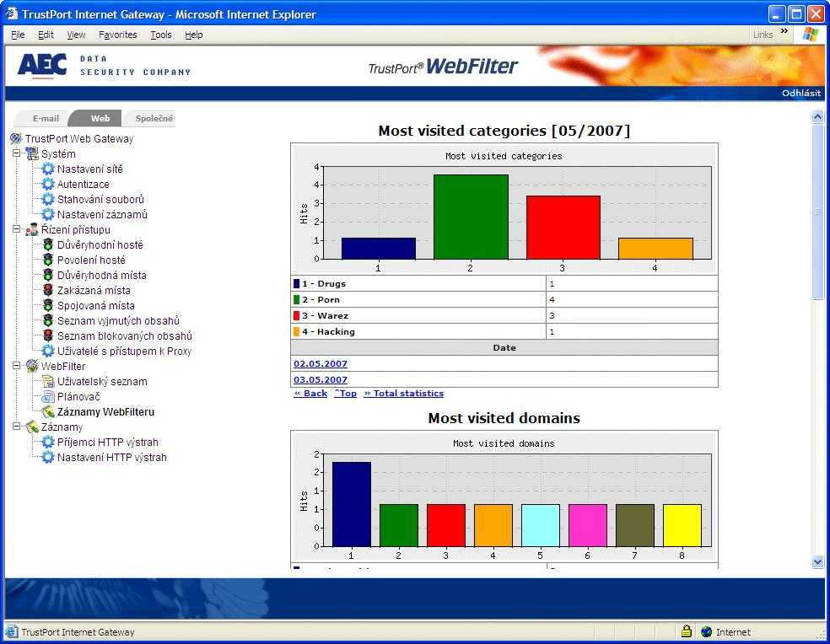Click the page scrollbar down arrow

[x=817, y=562]
